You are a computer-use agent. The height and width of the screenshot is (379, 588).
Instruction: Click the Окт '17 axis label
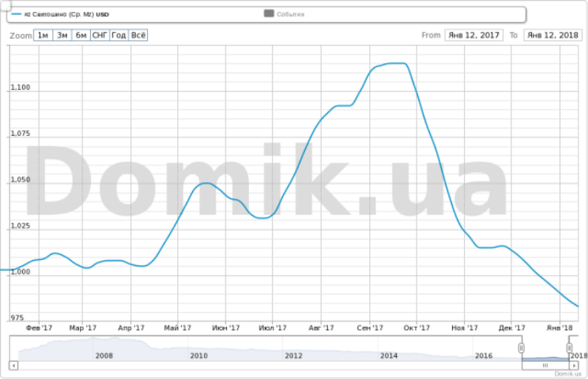point(416,328)
